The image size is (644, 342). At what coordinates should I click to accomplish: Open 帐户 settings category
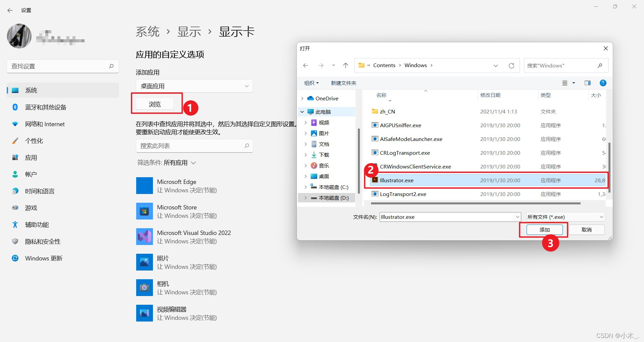(x=63, y=174)
